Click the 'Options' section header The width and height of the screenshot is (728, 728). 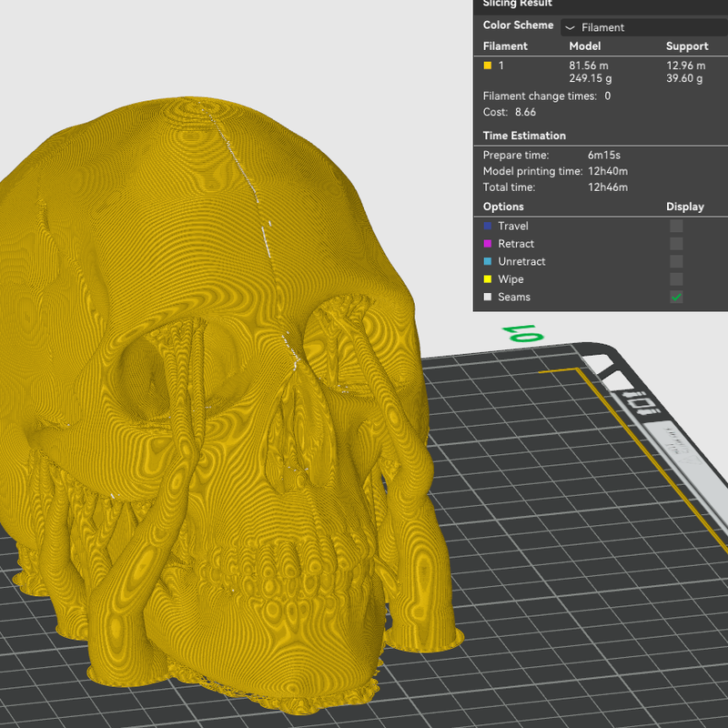coord(503,207)
